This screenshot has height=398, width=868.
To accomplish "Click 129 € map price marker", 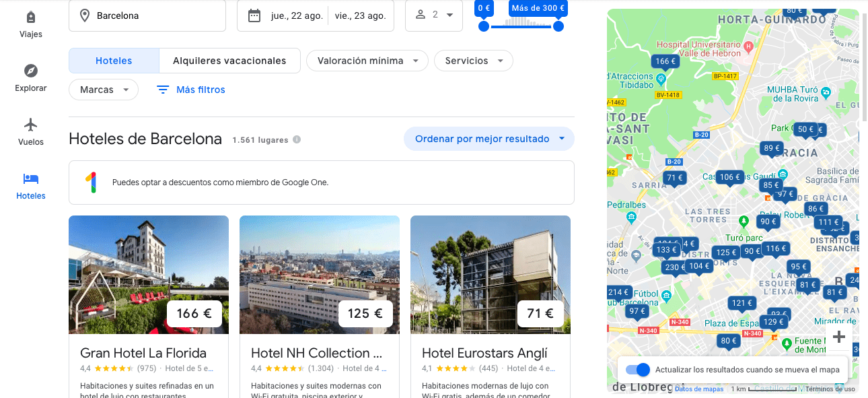I will click(x=774, y=322).
